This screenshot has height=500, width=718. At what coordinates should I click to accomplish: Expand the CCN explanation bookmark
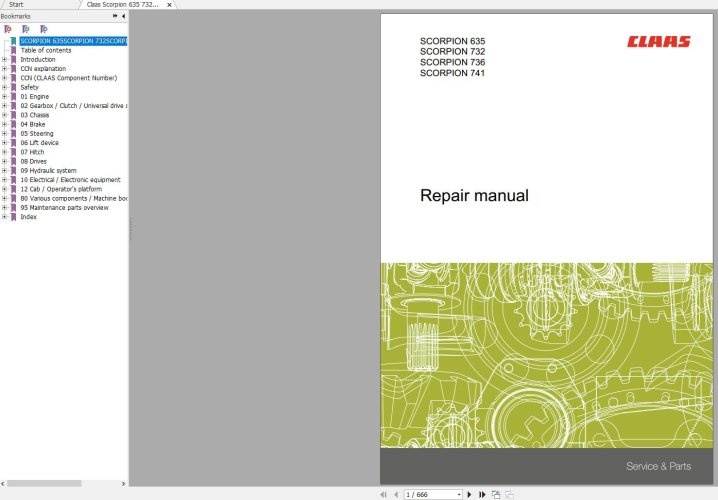point(4,69)
